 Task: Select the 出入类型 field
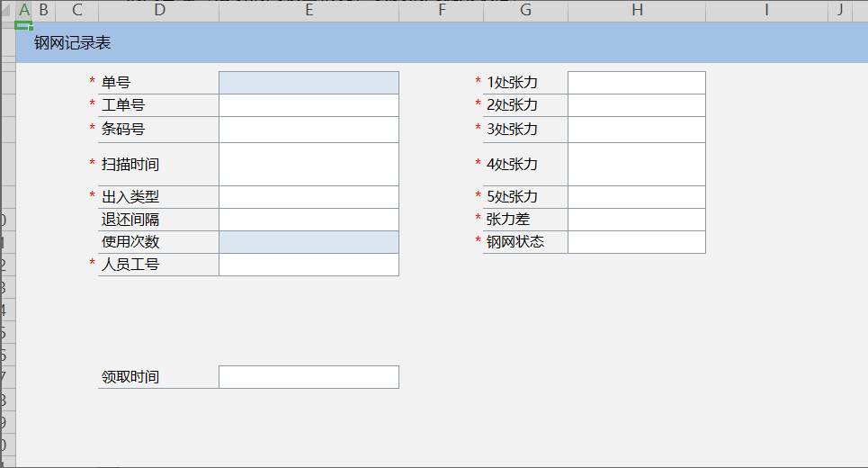[309, 197]
